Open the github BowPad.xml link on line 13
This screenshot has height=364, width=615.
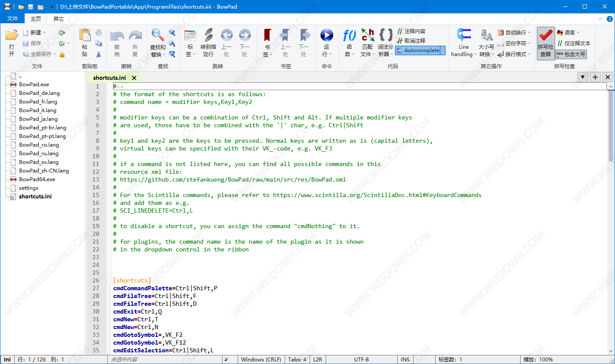pos(233,179)
